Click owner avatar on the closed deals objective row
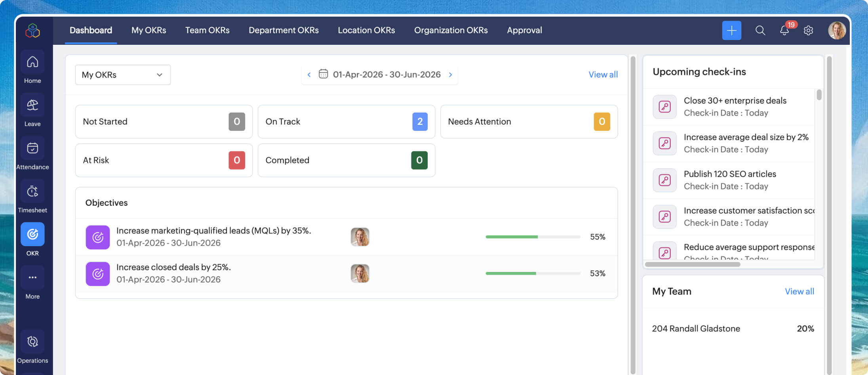Image resolution: width=868 pixels, height=375 pixels. (x=360, y=274)
